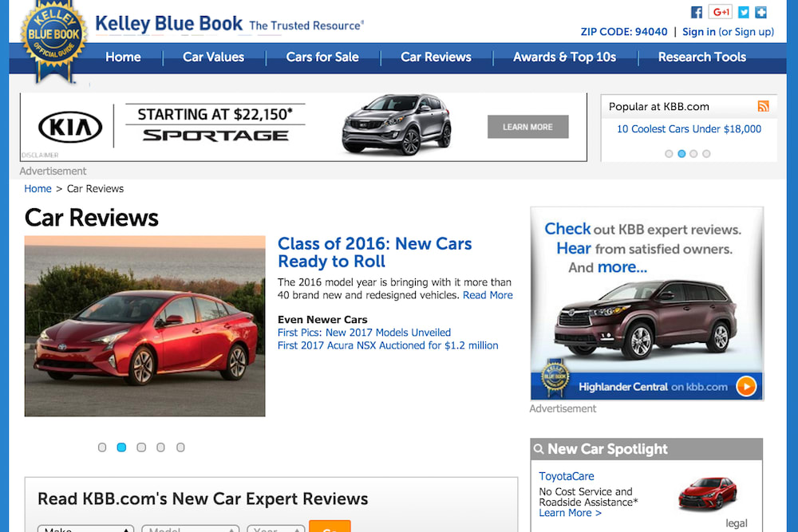Open First Pics: New 2017 Models Unveiled
The width and height of the screenshot is (798, 532).
point(365,333)
